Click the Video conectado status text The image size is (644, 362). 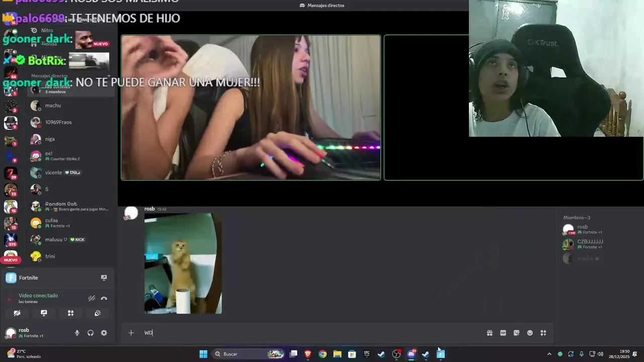click(x=38, y=296)
